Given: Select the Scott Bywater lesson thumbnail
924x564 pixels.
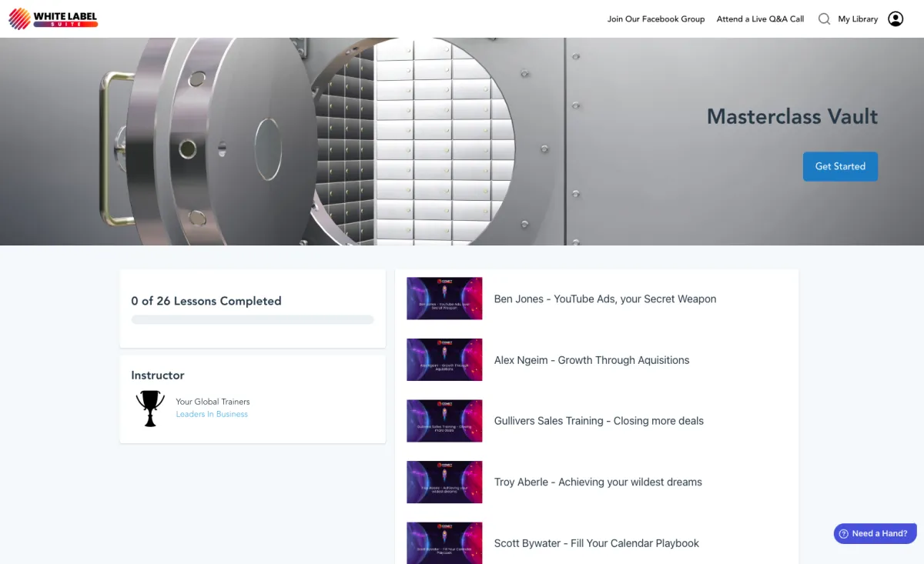Looking at the screenshot, I should click(444, 542).
